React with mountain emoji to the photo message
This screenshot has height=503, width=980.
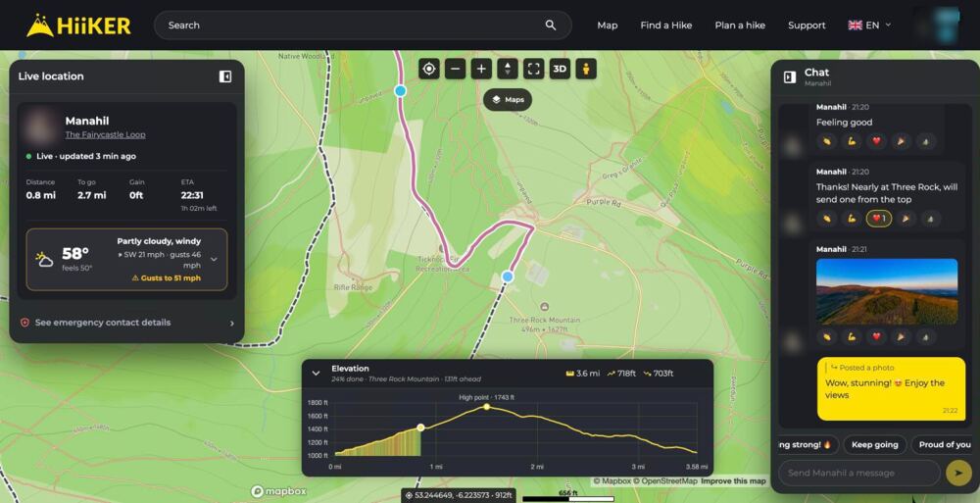pyautogui.click(x=926, y=337)
